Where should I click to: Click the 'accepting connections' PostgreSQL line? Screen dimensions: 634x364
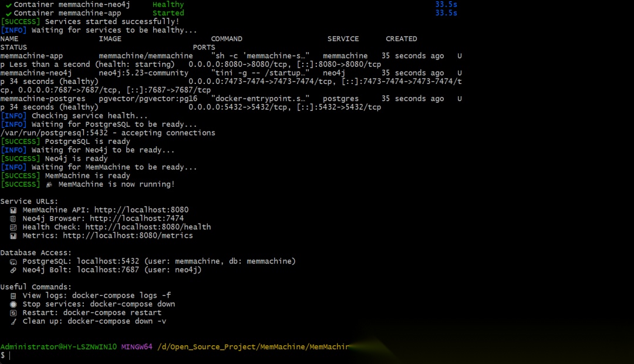107,133
